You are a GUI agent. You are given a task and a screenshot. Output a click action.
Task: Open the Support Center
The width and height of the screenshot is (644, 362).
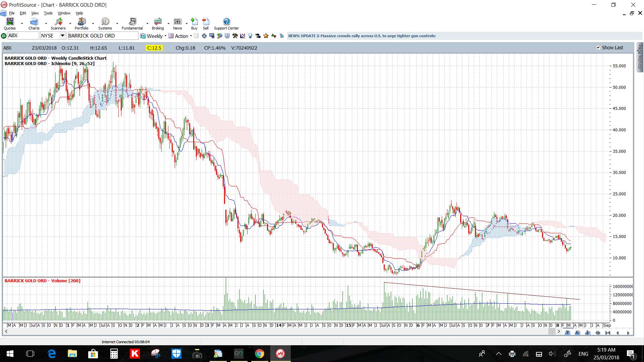pos(226,24)
